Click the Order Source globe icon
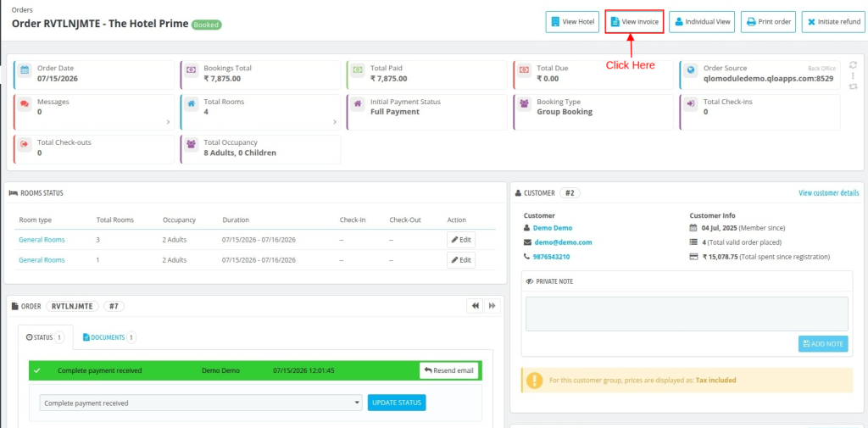Image resolution: width=868 pixels, height=428 pixels. click(x=691, y=69)
